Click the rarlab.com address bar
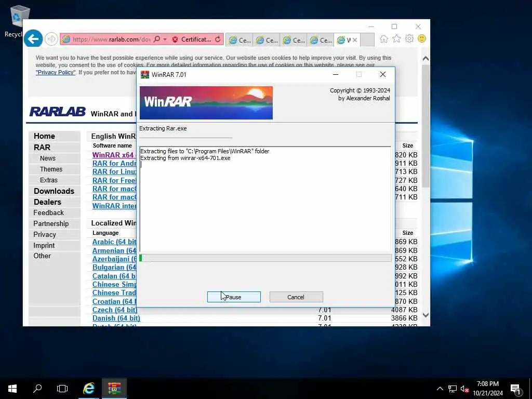This screenshot has width=532, height=399. (x=111, y=39)
